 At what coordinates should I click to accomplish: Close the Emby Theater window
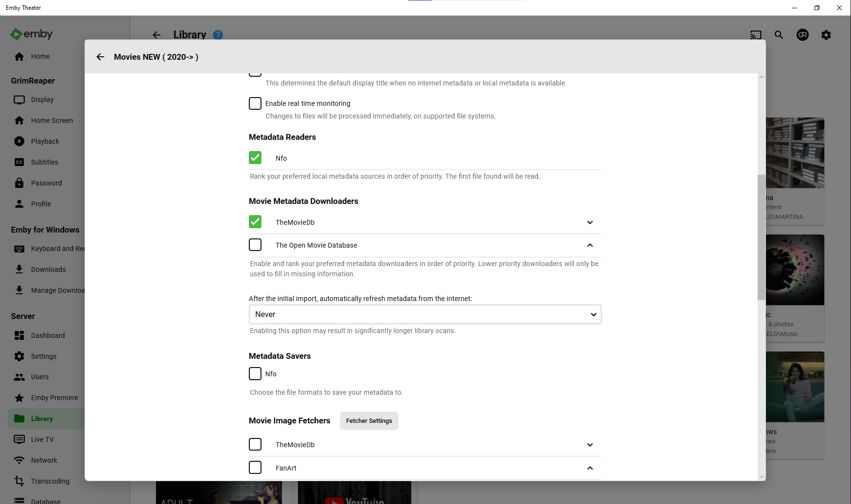point(839,8)
